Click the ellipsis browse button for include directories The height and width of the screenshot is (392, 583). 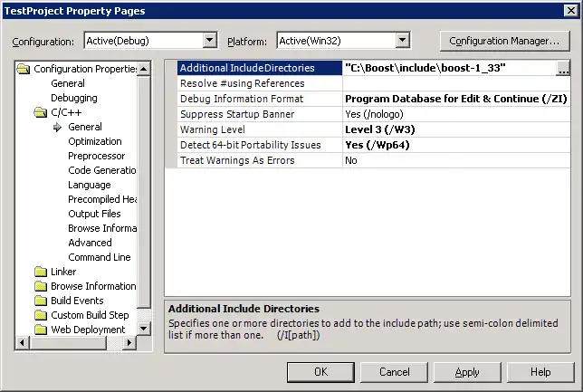(x=563, y=69)
